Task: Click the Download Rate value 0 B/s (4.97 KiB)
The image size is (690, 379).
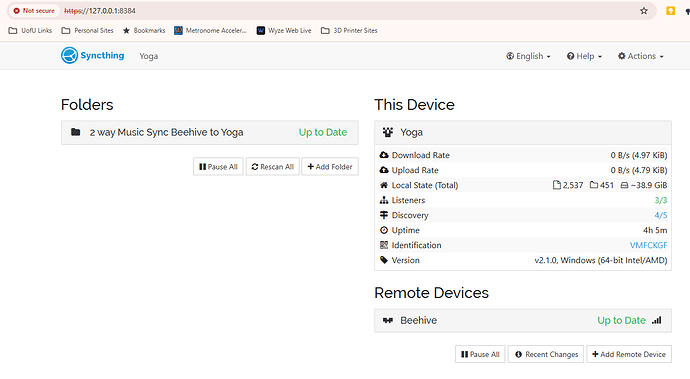Action: pyautogui.click(x=639, y=155)
